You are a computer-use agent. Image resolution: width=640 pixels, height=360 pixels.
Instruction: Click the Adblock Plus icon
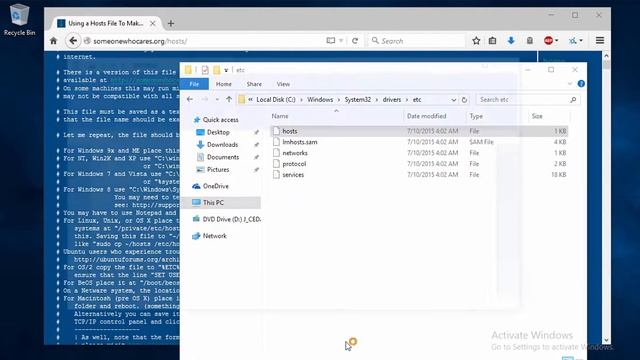(x=548, y=41)
